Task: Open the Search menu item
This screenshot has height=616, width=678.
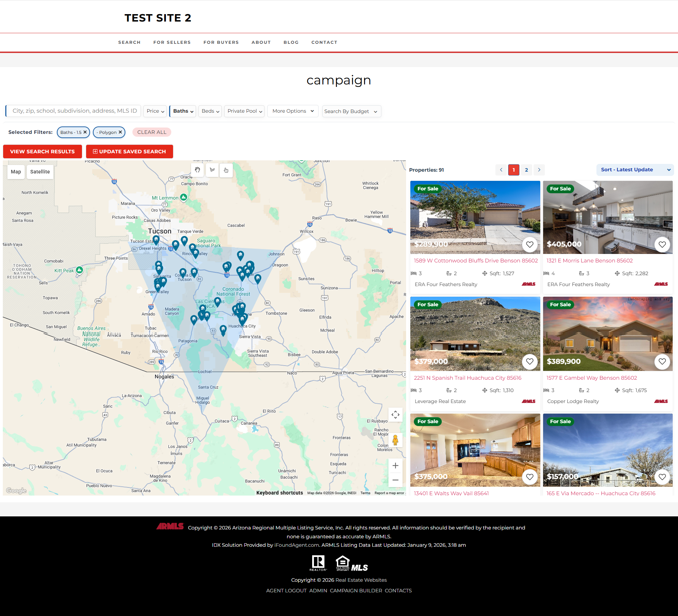Action: [129, 42]
